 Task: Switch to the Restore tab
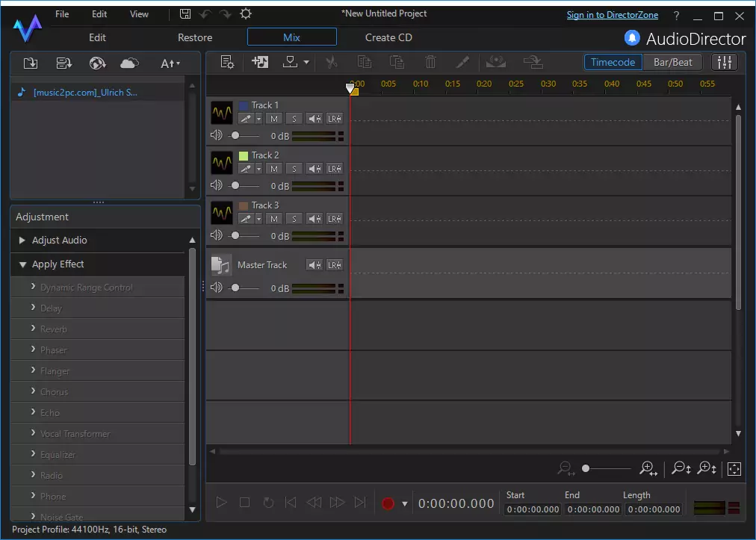click(x=195, y=37)
